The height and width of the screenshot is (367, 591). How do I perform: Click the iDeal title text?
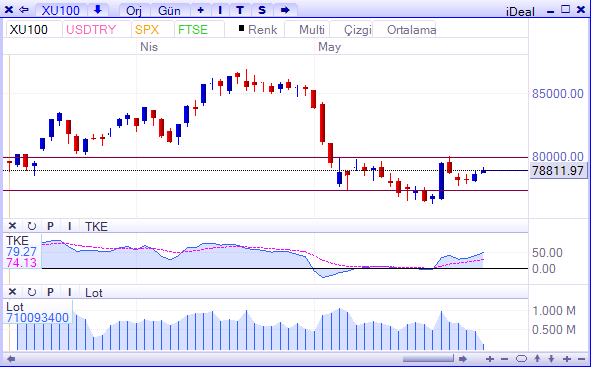(x=520, y=11)
